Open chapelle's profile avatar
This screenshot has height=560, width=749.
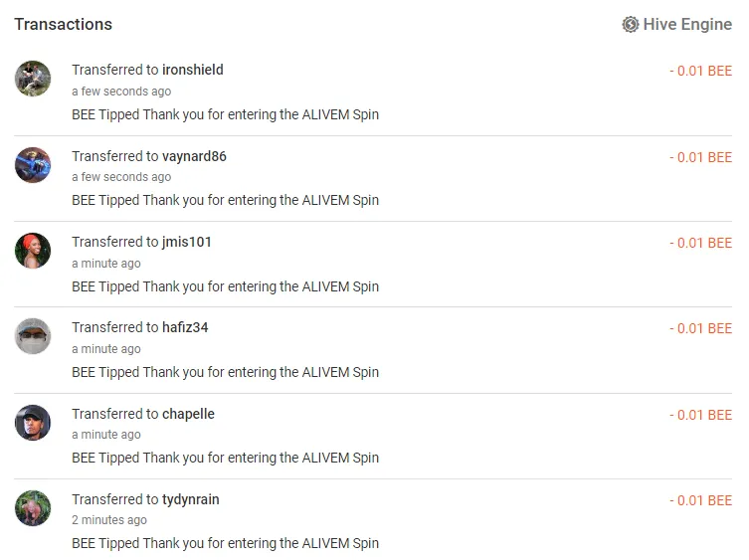tap(33, 423)
